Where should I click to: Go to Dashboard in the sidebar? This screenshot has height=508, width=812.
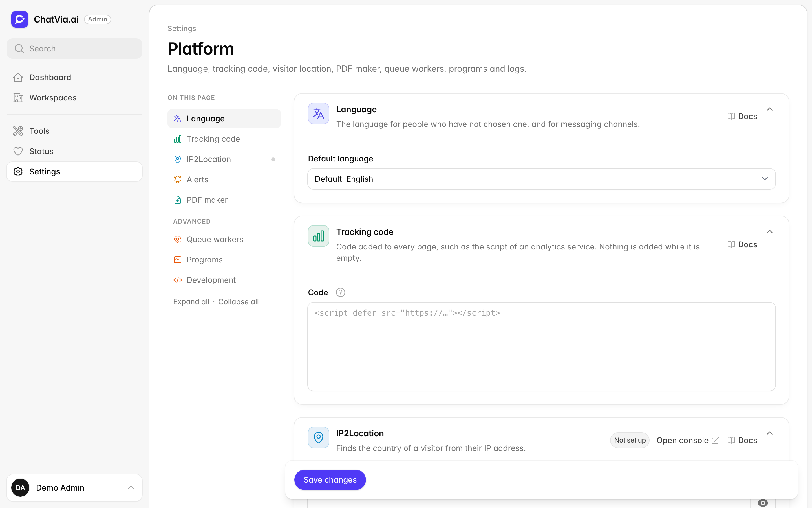point(74,77)
